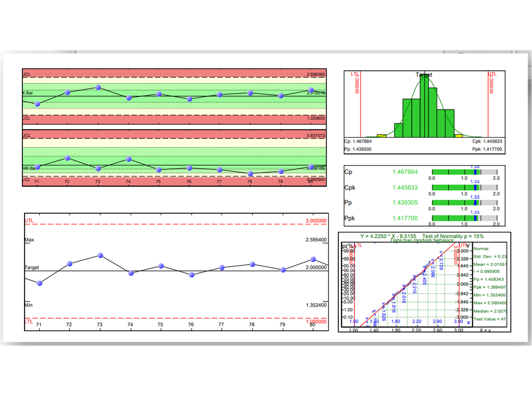
Task: Click the X Bar LCL value 1.333655
Action: (316, 119)
